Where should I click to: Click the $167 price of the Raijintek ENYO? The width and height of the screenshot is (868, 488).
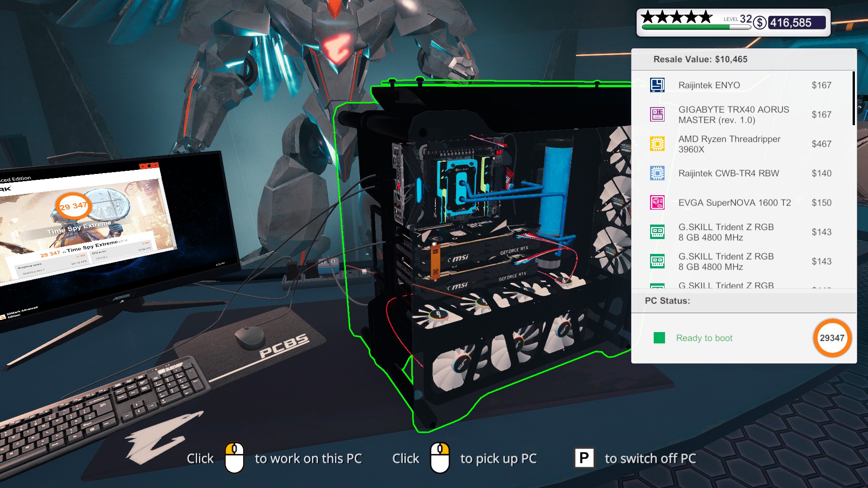tap(821, 85)
